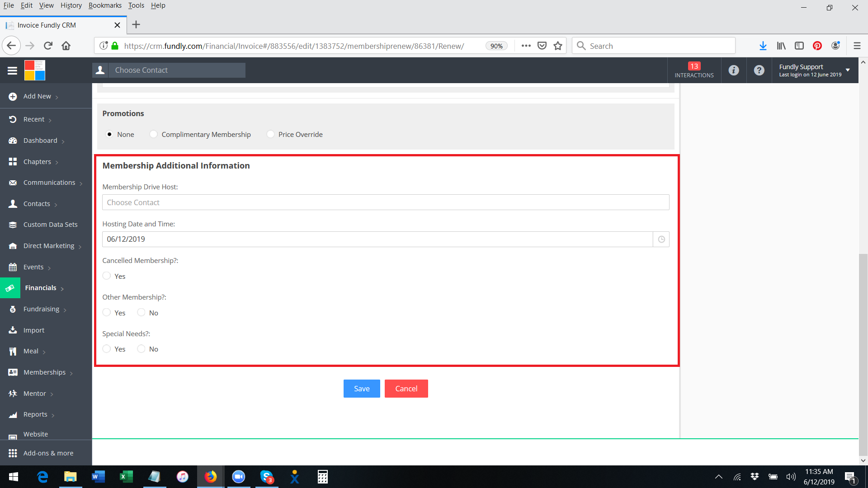Select Price Override promotion
This screenshot has width=868, height=488.
point(270,134)
